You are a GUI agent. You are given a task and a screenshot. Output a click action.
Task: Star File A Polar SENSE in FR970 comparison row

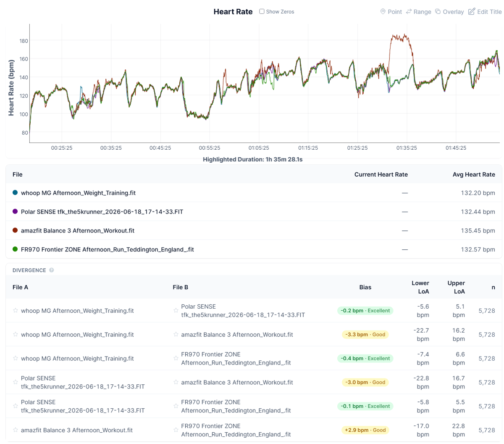pos(16,406)
